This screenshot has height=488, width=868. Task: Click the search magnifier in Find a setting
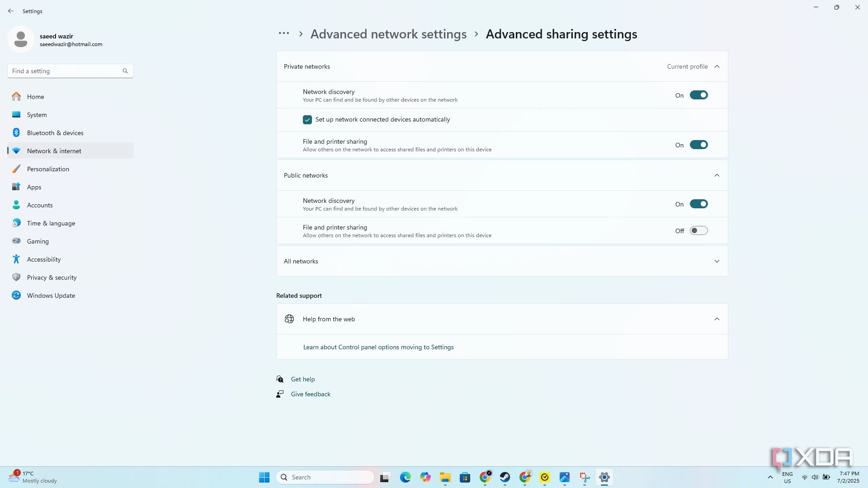click(125, 71)
